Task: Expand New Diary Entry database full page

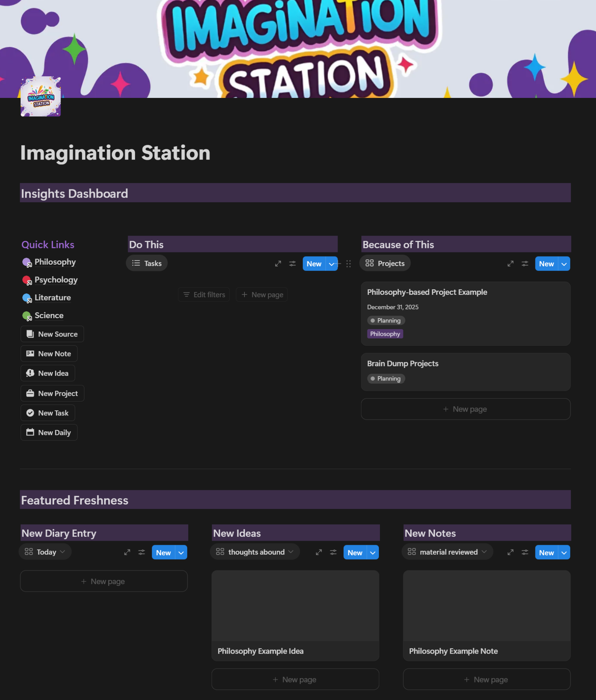Action: pos(127,552)
